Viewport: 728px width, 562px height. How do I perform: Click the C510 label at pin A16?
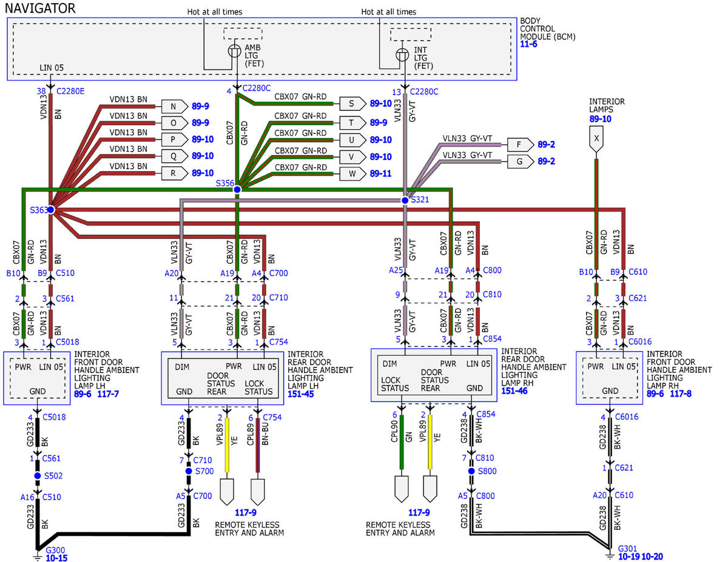(x=52, y=497)
